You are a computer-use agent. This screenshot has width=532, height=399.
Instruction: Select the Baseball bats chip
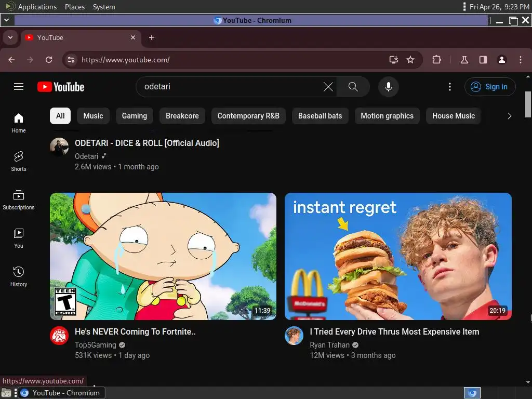click(x=320, y=116)
